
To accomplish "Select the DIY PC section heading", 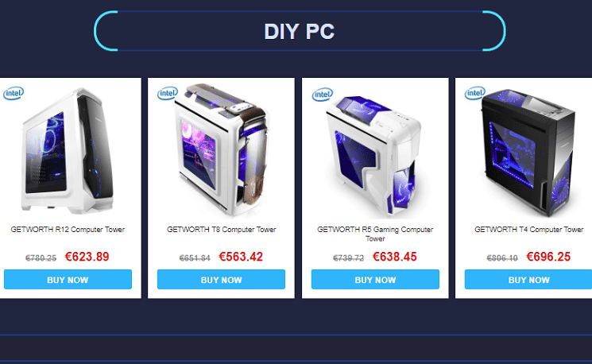I will point(300,31).
